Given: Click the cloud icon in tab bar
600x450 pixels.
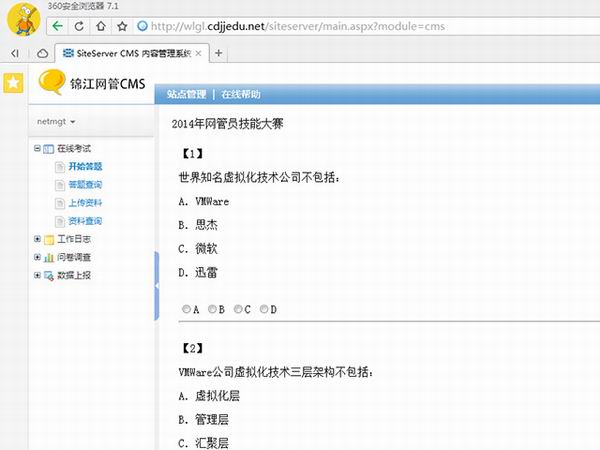Looking at the screenshot, I should (x=42, y=53).
